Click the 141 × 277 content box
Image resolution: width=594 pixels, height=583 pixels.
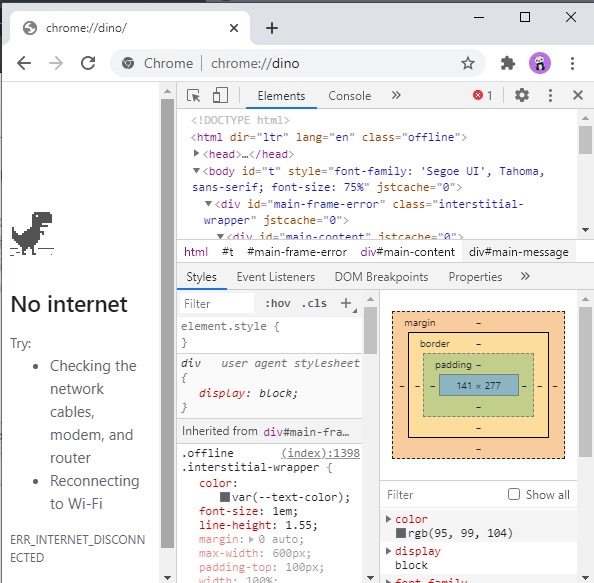[478, 385]
